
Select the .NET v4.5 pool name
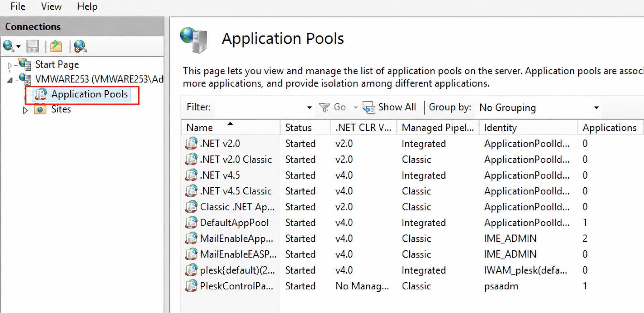(x=220, y=175)
